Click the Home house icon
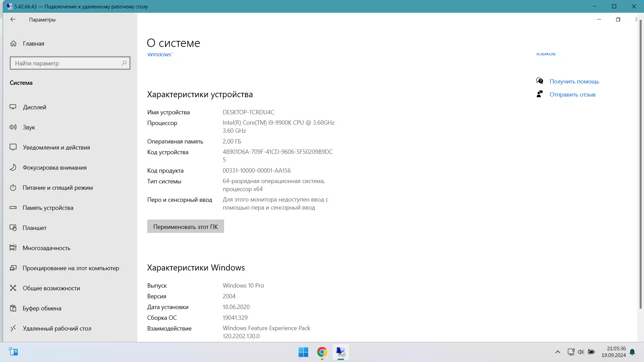 coord(13,44)
